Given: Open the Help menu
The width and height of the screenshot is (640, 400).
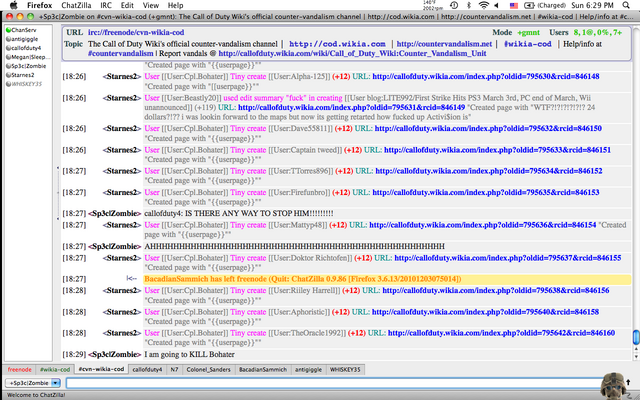Looking at the screenshot, I should [x=176, y=5].
